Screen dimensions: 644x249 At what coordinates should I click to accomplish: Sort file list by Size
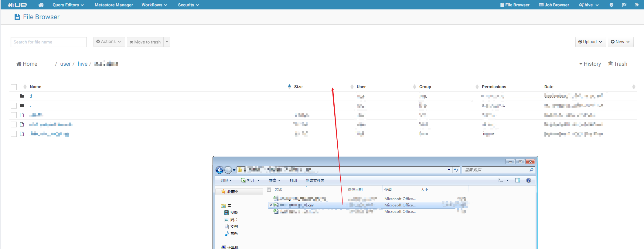(x=298, y=87)
